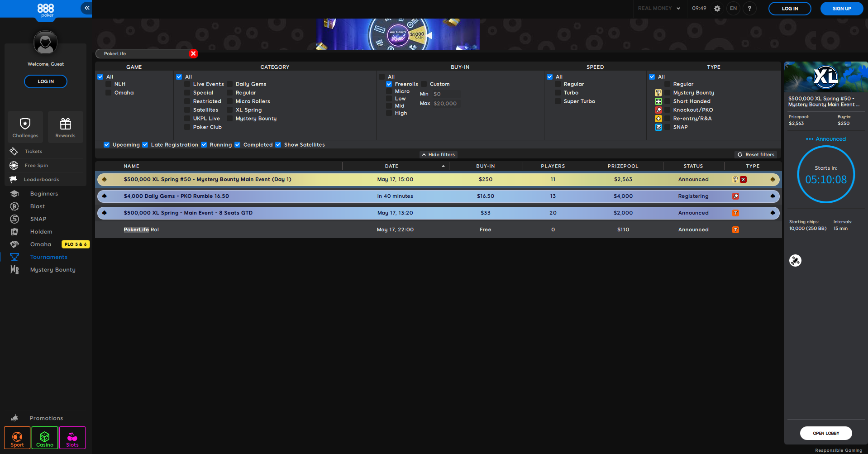Image resolution: width=868 pixels, height=454 pixels.
Task: Click the LOG IN button in the top bar
Action: (790, 9)
